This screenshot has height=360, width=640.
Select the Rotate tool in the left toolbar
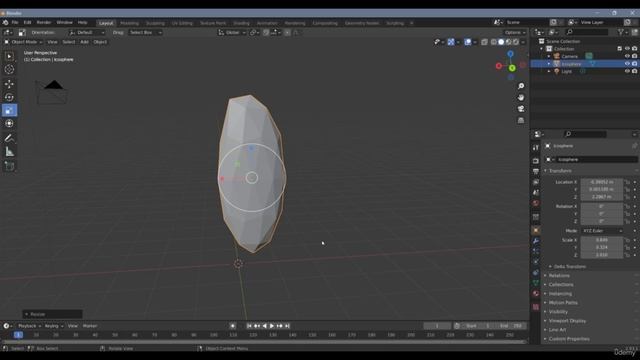[x=9, y=97]
